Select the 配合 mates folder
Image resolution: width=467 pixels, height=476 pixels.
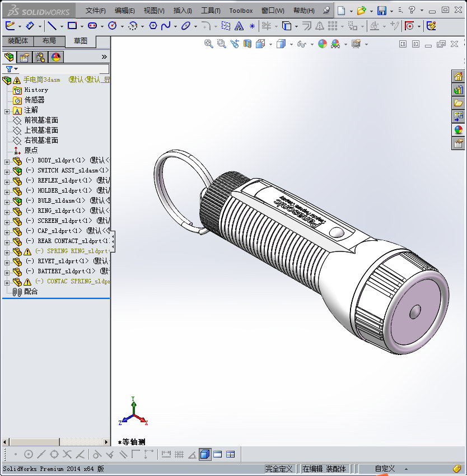pos(26,291)
